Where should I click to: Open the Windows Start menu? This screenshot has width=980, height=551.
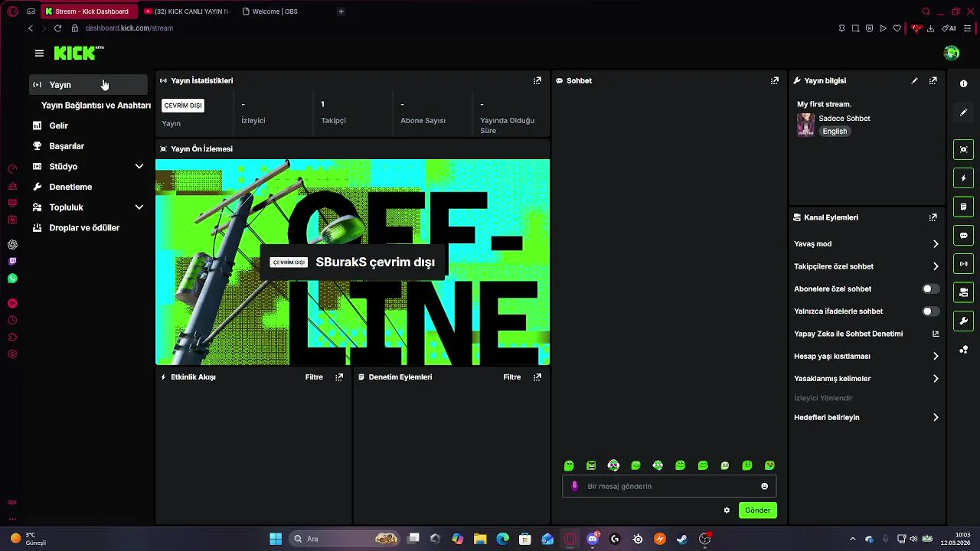point(276,539)
